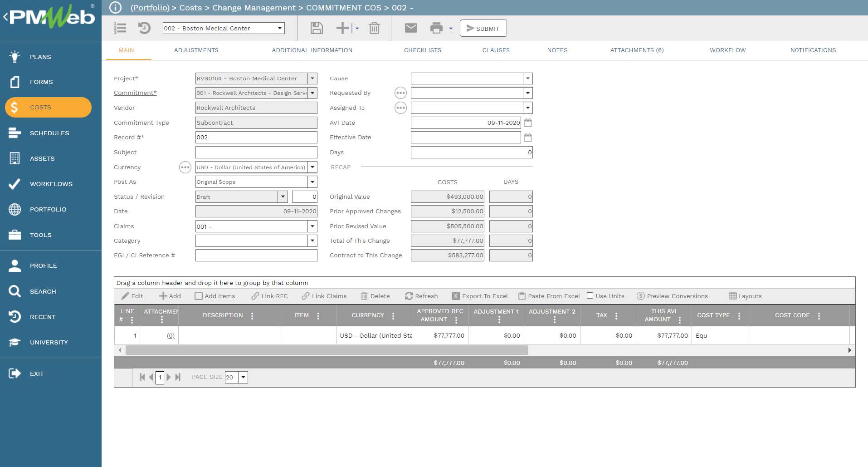Image resolution: width=868 pixels, height=467 pixels.
Task: Click Link RFC in grid toolbar
Action: [x=269, y=296]
